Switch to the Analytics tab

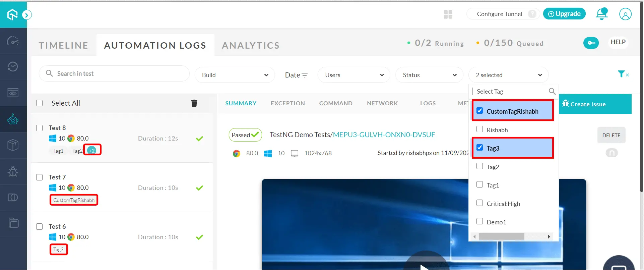click(251, 45)
